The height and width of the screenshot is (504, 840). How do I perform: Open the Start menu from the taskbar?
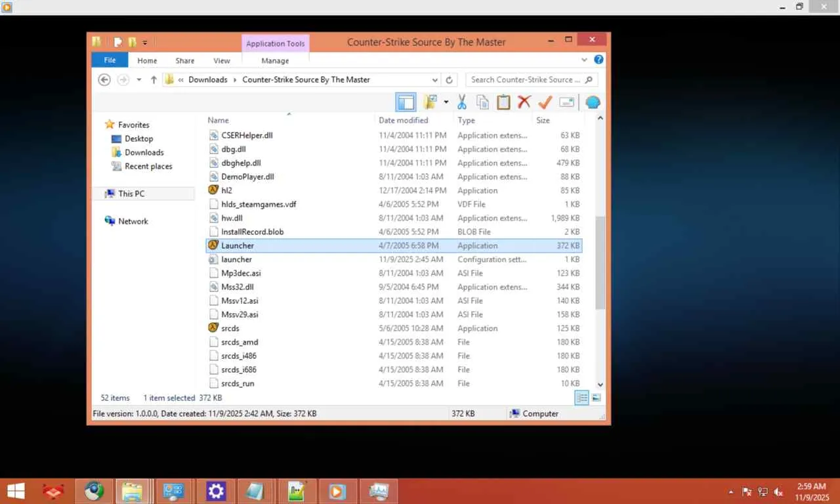click(x=16, y=491)
